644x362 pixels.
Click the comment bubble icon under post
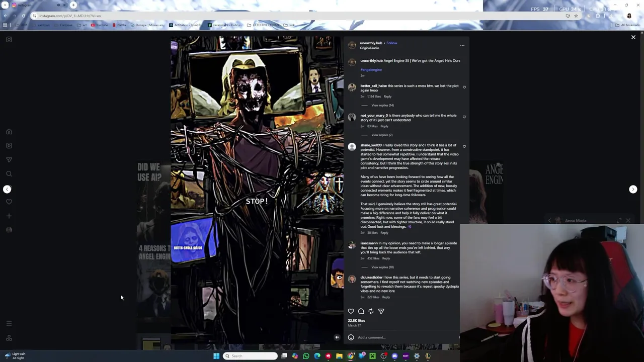(361, 312)
